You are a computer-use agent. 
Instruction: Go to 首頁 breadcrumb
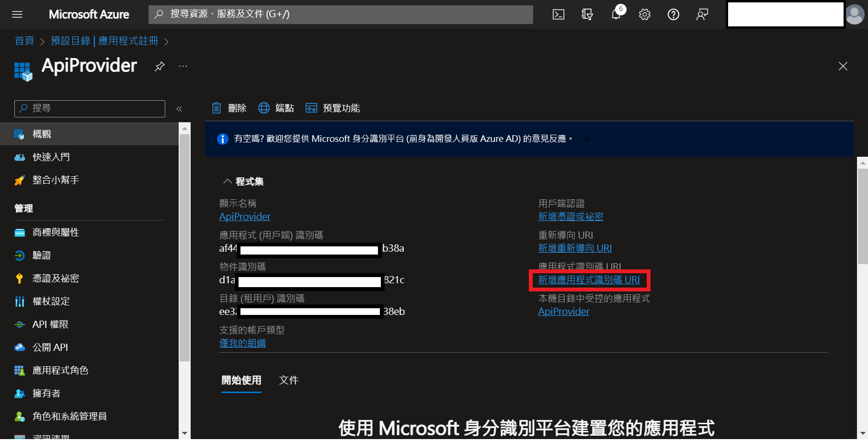click(24, 41)
